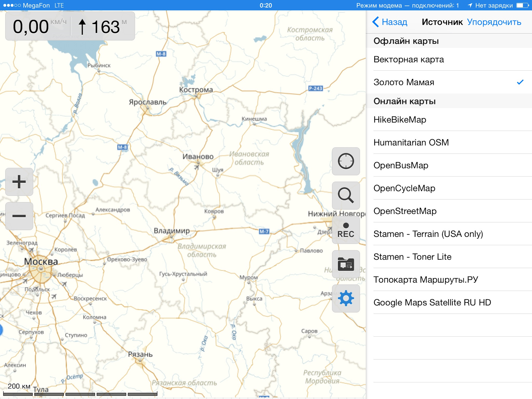Viewport: 532px width, 399px height.
Task: Start track recording with REC button
Action: (346, 230)
